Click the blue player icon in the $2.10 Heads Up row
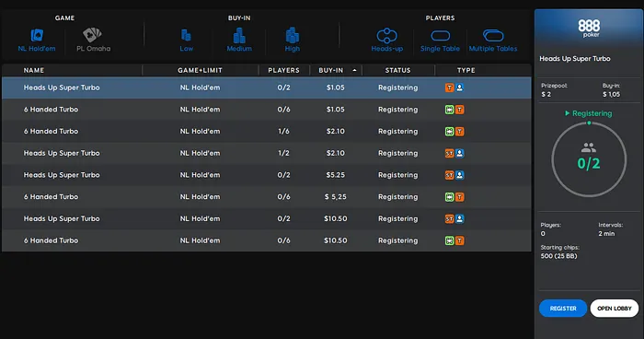Screen dimensions: 644x339 coord(460,153)
